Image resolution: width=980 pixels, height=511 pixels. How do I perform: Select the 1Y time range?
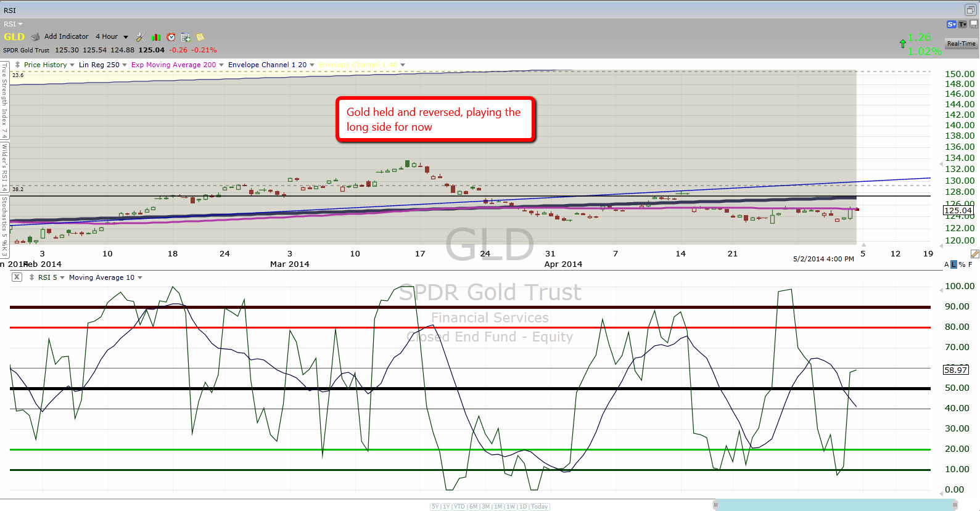[447, 507]
